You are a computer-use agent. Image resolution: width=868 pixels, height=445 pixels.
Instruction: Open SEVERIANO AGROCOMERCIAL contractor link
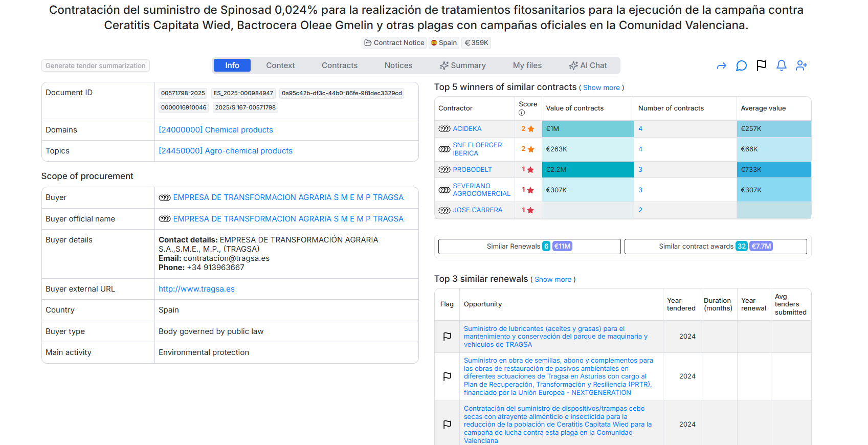pyautogui.click(x=481, y=190)
